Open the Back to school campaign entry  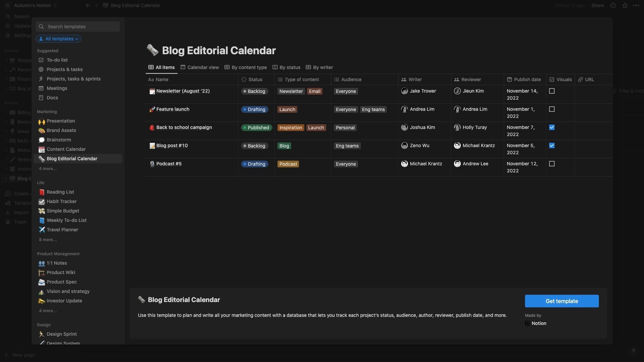pos(184,128)
